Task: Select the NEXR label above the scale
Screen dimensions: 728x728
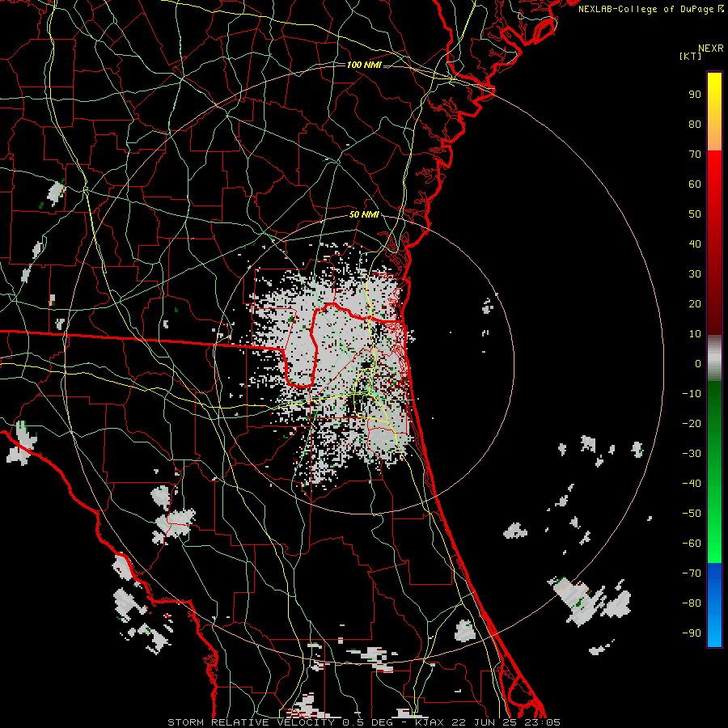Action: (x=711, y=49)
